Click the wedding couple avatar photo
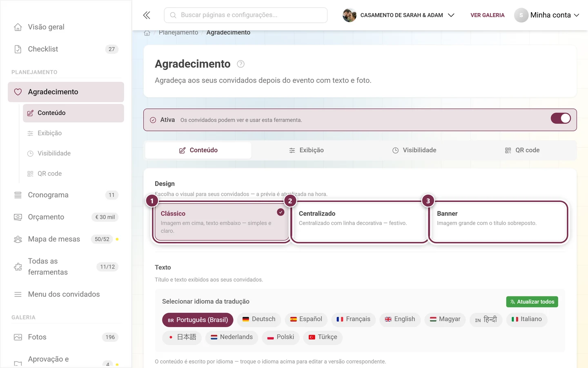This screenshot has height=368, width=588. pos(350,15)
